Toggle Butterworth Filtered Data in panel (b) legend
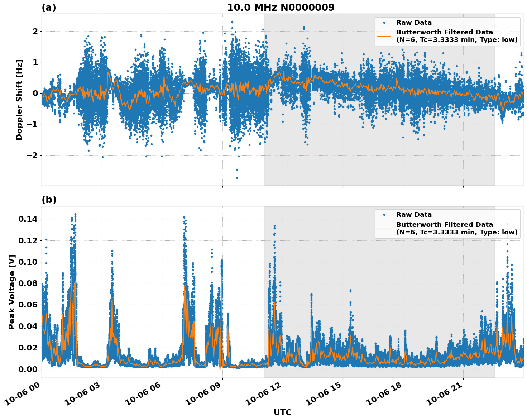Image resolution: width=527 pixels, height=420 pixels. point(444,228)
